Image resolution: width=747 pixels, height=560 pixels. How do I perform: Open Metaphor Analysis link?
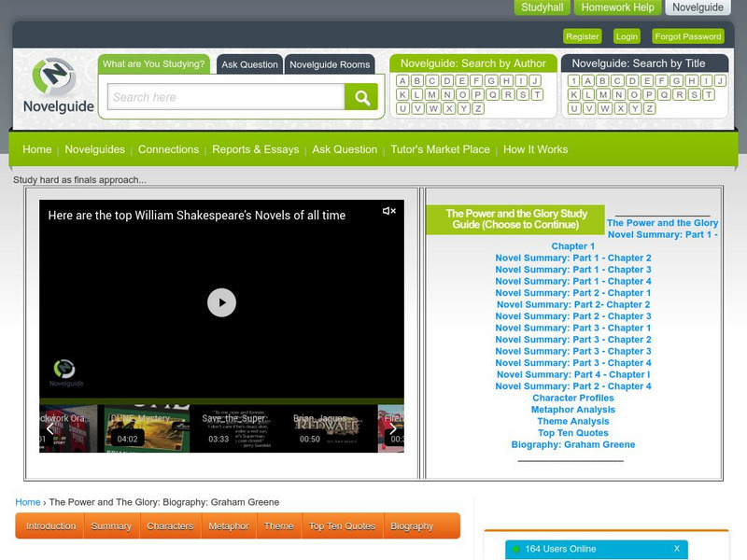point(573,410)
